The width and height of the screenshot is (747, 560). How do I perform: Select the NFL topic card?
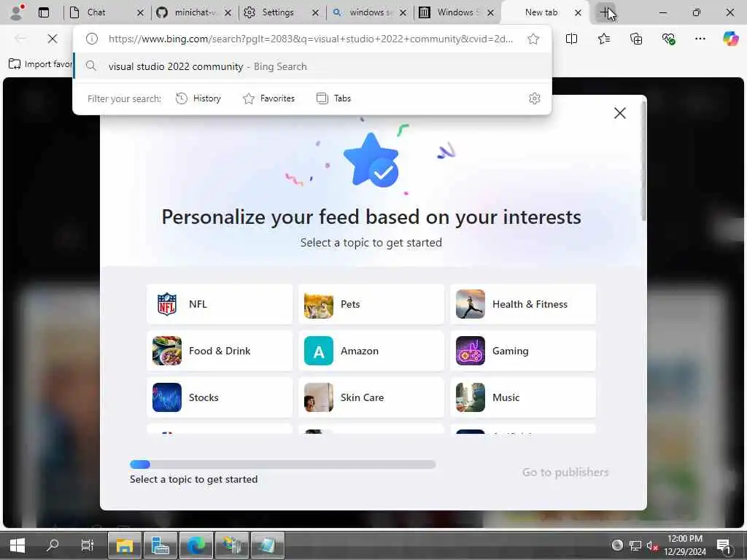tap(220, 304)
